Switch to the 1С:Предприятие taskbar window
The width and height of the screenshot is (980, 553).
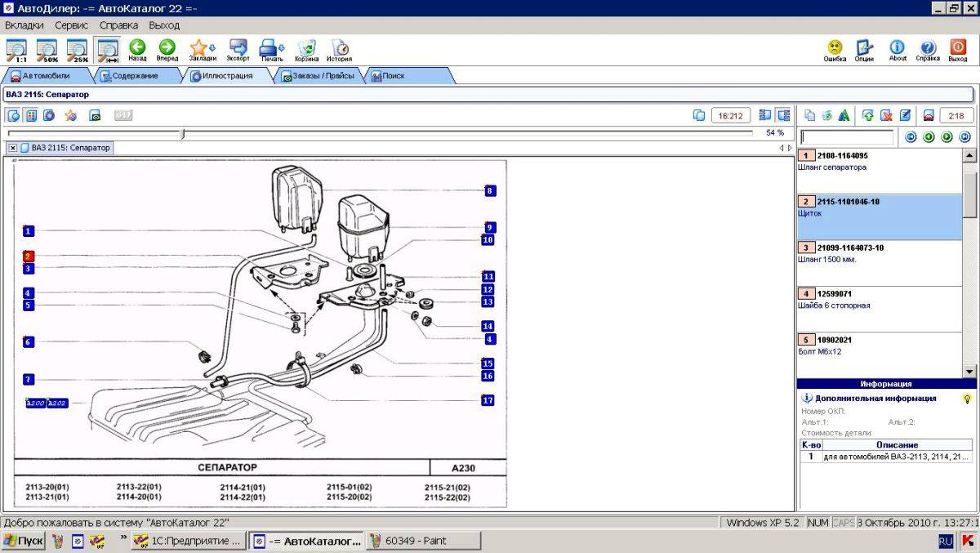[x=189, y=541]
